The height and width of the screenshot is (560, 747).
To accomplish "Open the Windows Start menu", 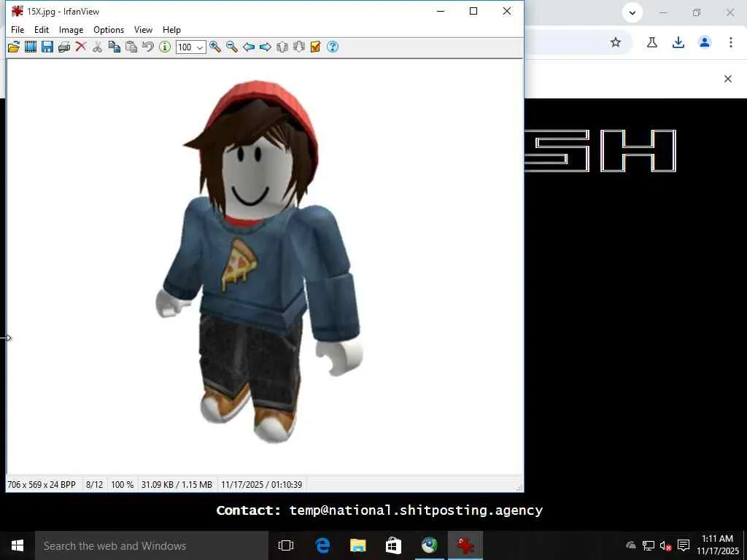I will pyautogui.click(x=18, y=545).
